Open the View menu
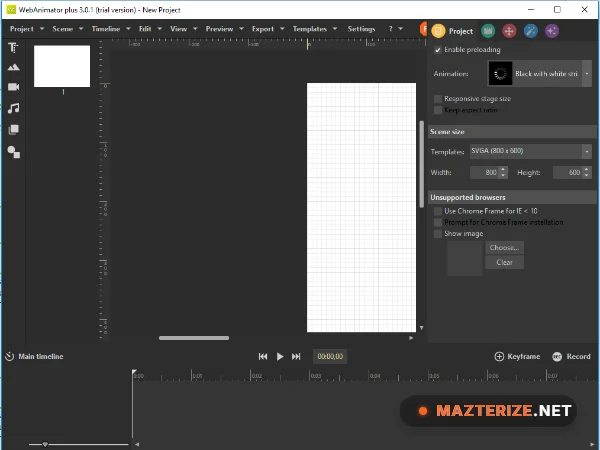 (183, 29)
